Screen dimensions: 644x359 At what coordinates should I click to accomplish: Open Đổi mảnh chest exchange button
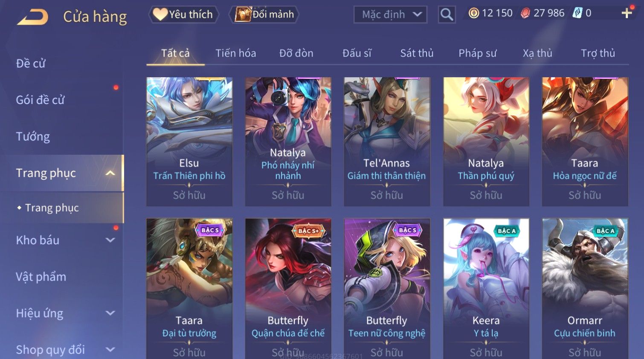pos(264,14)
